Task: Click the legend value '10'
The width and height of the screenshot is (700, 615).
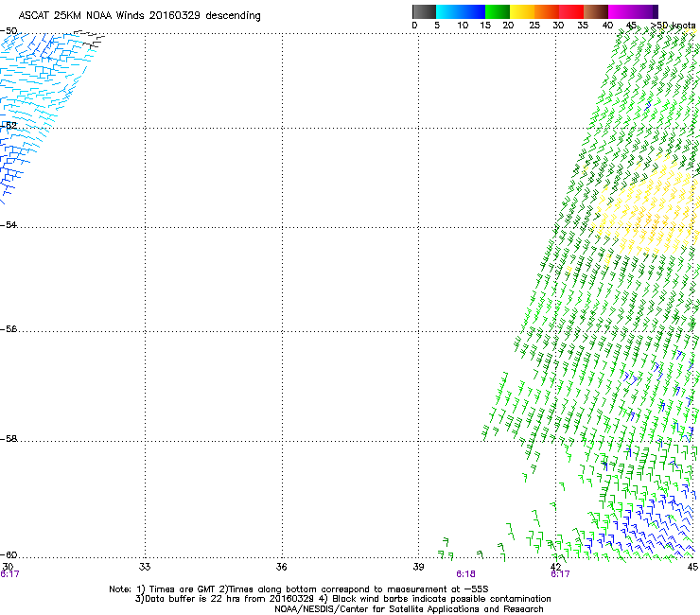Action: pos(463,26)
